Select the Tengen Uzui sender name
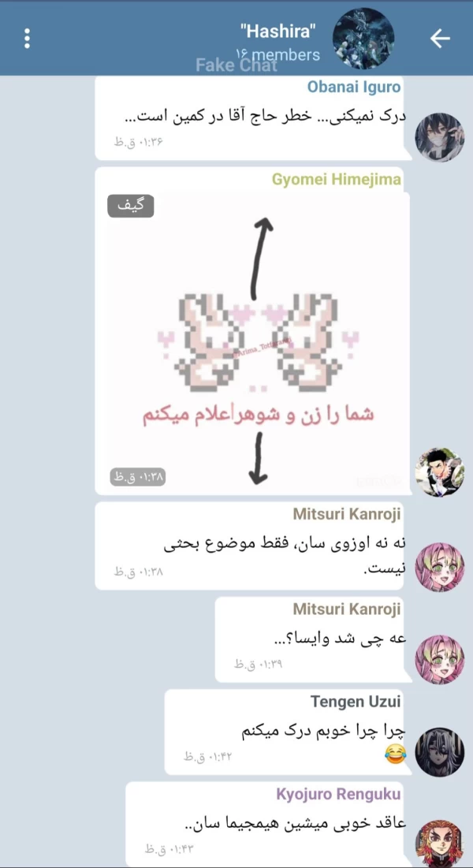 point(356,702)
